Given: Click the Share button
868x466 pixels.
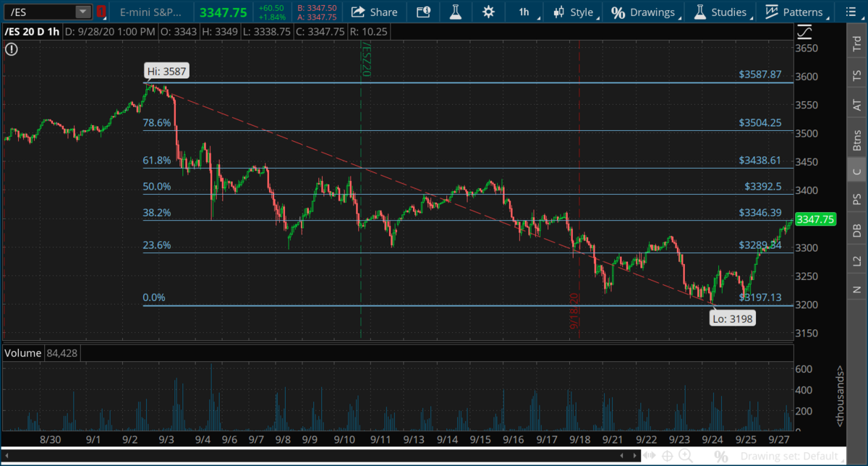Looking at the screenshot, I should click(375, 12).
